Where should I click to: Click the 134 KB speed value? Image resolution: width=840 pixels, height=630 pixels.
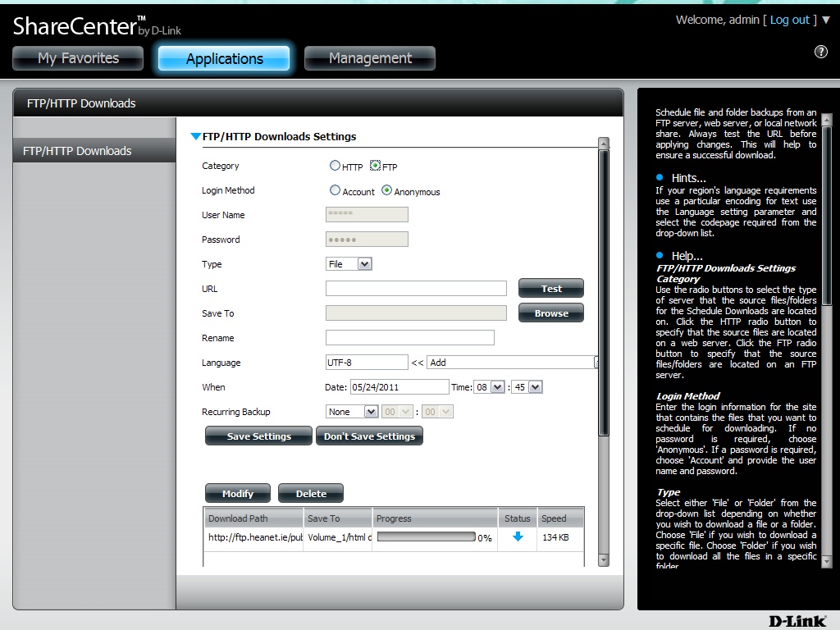[555, 536]
